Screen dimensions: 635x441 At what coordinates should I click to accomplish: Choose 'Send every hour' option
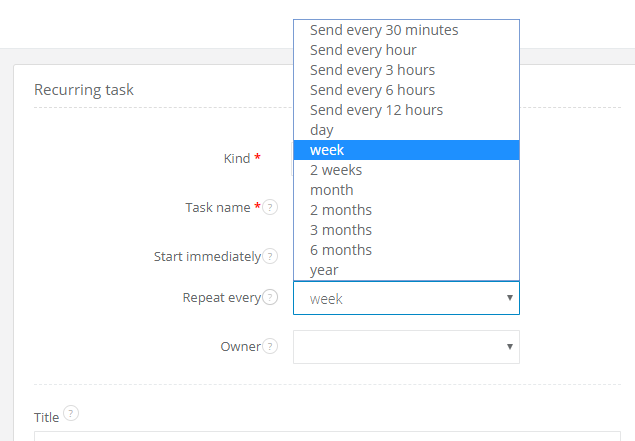coord(363,50)
